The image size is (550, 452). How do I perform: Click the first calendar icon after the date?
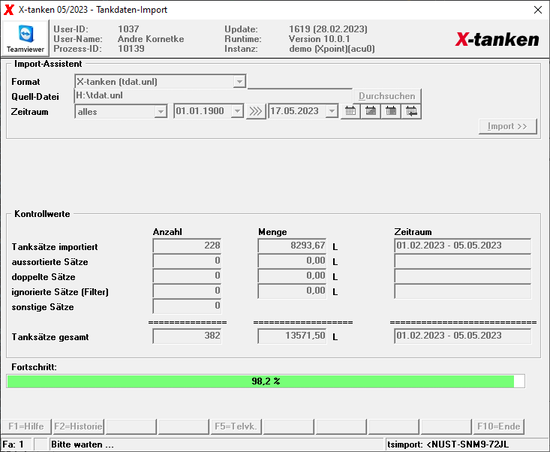tap(350, 112)
